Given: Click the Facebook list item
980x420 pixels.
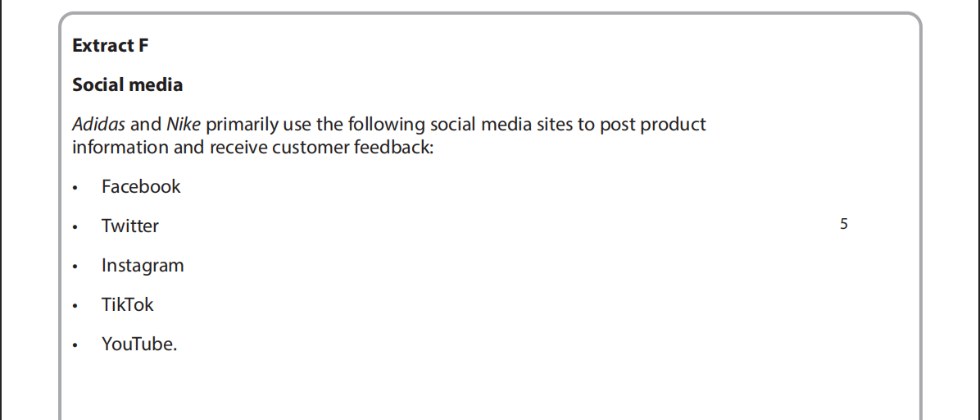Looking at the screenshot, I should [141, 187].
